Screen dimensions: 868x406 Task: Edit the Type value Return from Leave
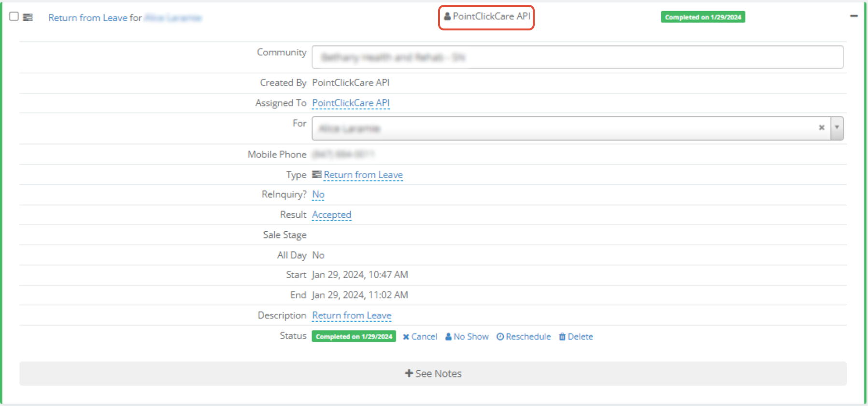pos(363,175)
